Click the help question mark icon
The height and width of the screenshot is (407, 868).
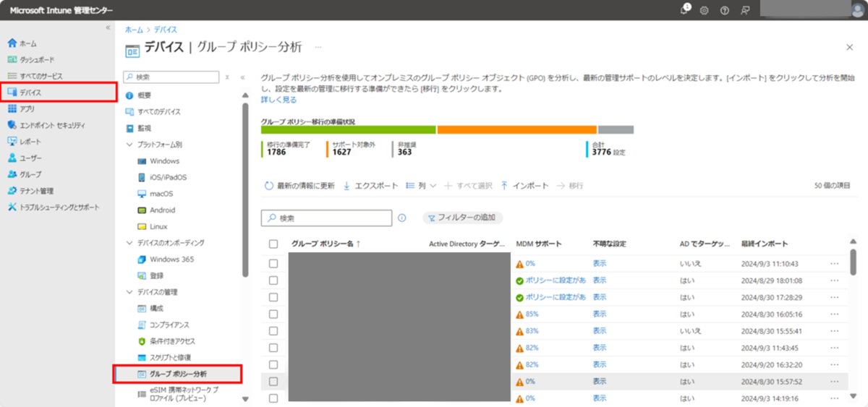724,10
